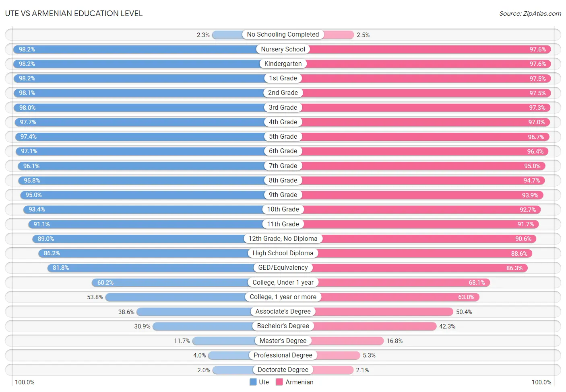Image resolution: width=566 pixels, height=392 pixels.
Task: Click the 12th Grade, No Diploma label
Action: click(283, 239)
